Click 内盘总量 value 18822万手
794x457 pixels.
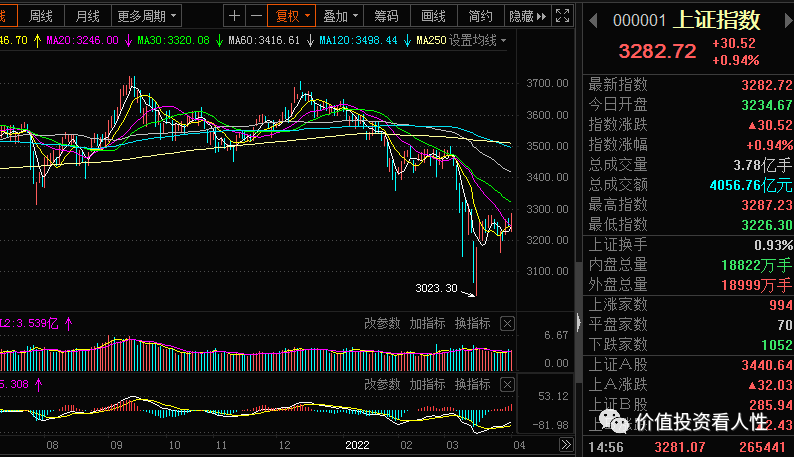[757, 265]
